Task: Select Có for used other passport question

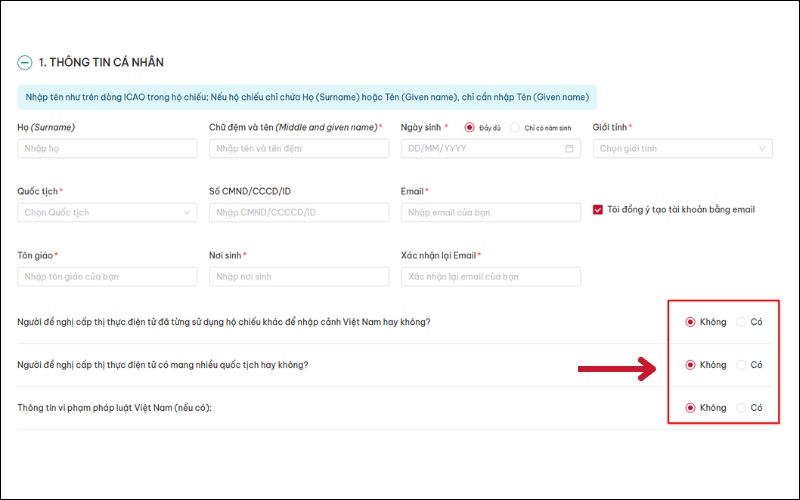Action: (741, 322)
